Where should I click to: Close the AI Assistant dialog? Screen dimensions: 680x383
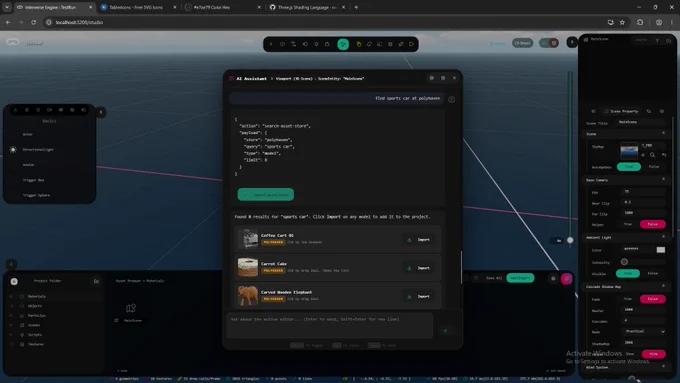pyautogui.click(x=454, y=78)
